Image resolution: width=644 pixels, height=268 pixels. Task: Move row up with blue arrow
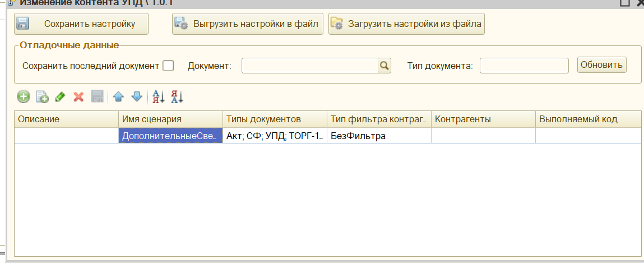(118, 97)
